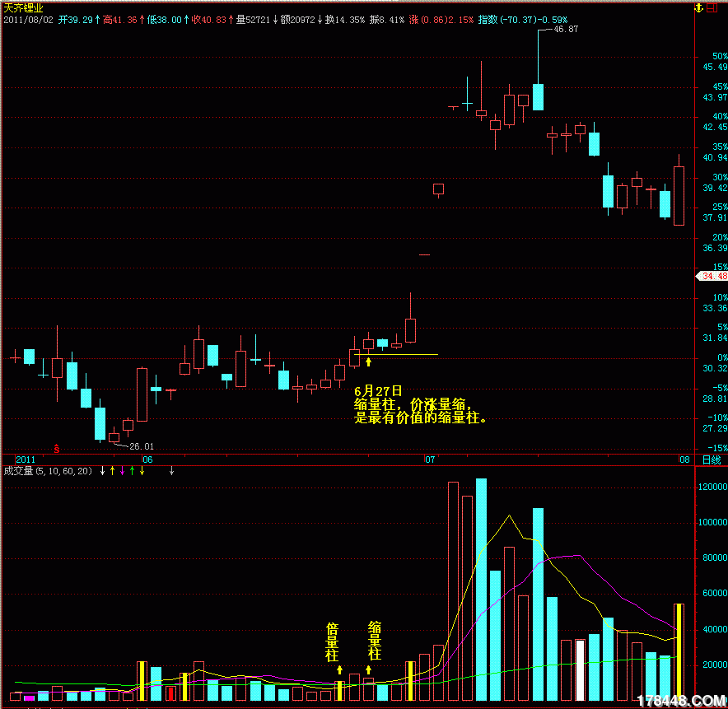The width and height of the screenshot is (728, 709).
Task: Click the grey down arrow in volume header
Action: tap(171, 471)
